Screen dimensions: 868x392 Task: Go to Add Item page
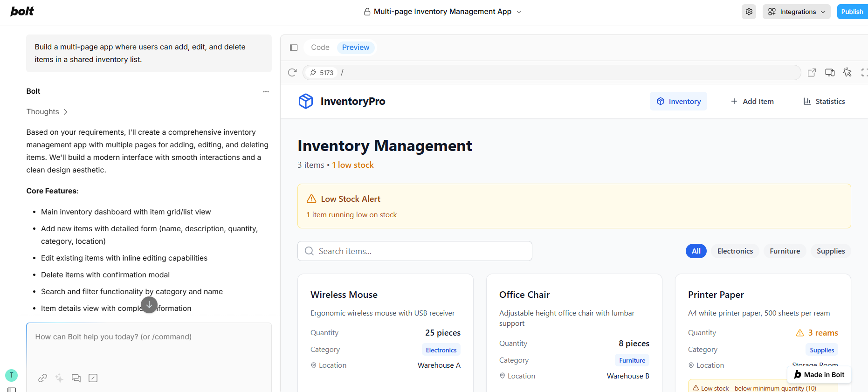pos(752,102)
